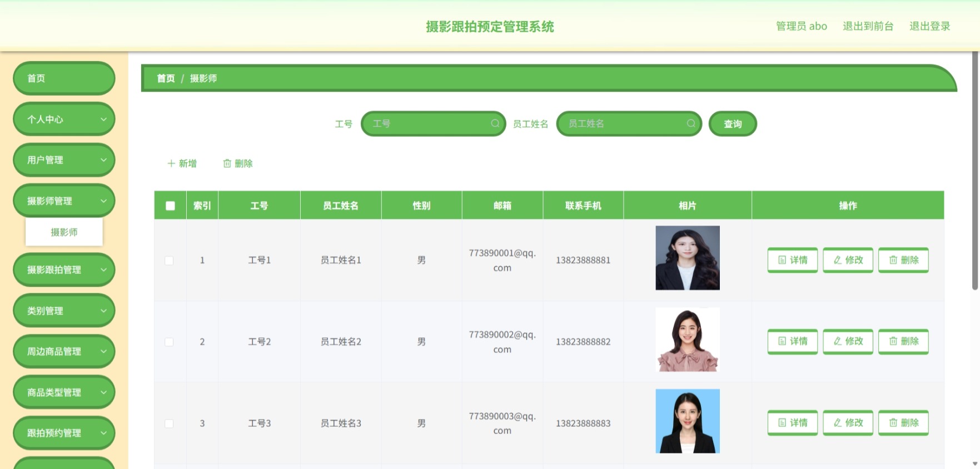Click 详情 document icon for 工号3
980x469 pixels.
782,423
